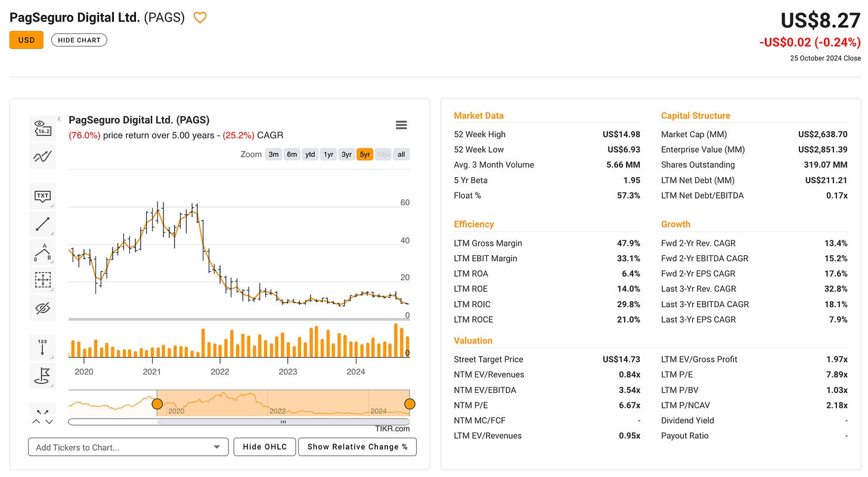Click the Enterprise Value US$2,851.39
Image resolution: width=868 pixels, height=477 pixels.
823,150
